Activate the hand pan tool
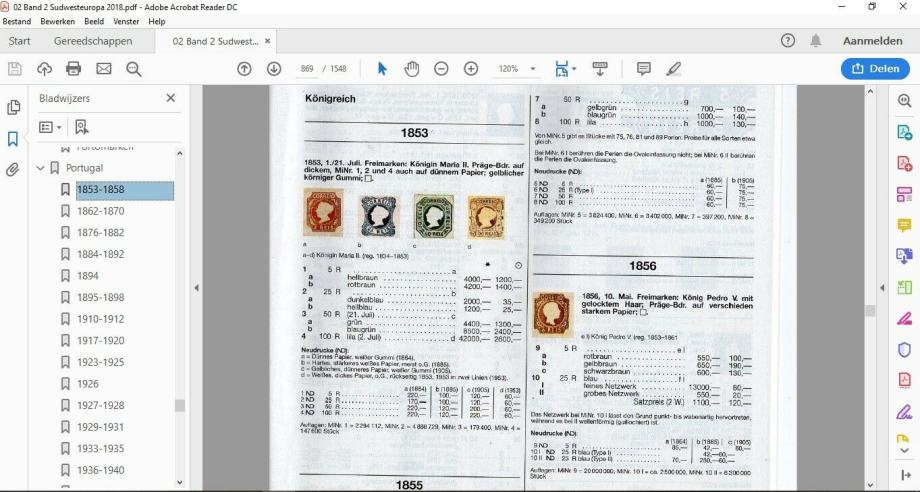The width and height of the screenshot is (920, 492). pos(412,69)
